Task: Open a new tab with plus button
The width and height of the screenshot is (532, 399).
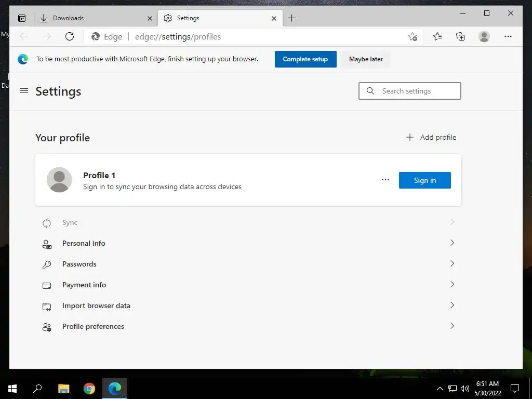Action: pos(291,18)
